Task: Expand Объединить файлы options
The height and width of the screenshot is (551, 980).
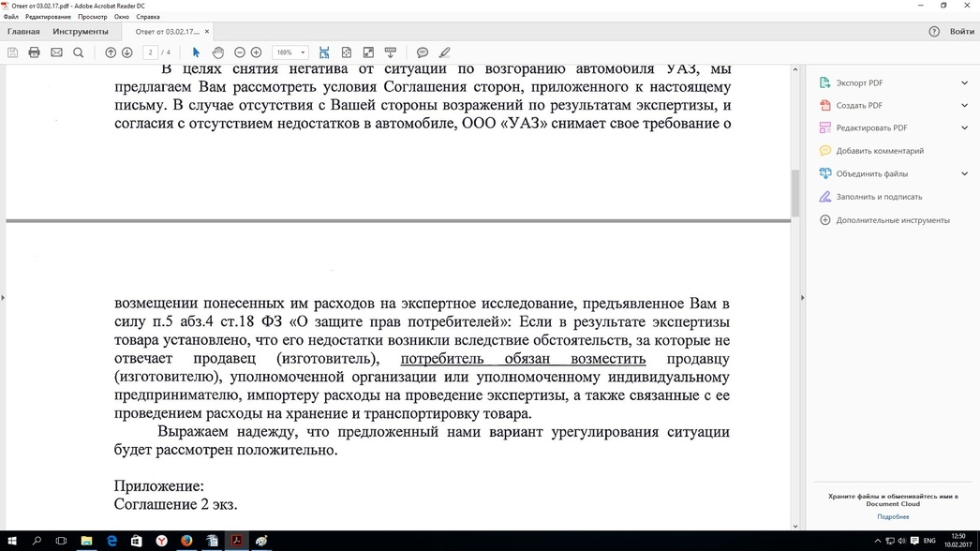Action: tap(964, 173)
